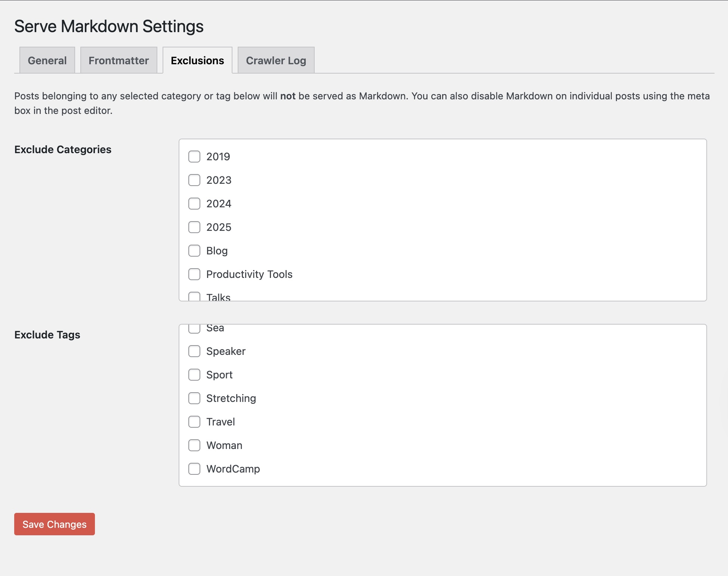Select the Exclusions tab
This screenshot has height=576, width=728.
click(198, 60)
